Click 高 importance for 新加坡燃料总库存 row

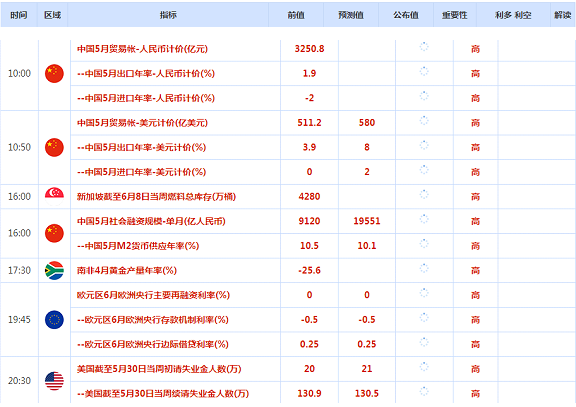(x=475, y=197)
